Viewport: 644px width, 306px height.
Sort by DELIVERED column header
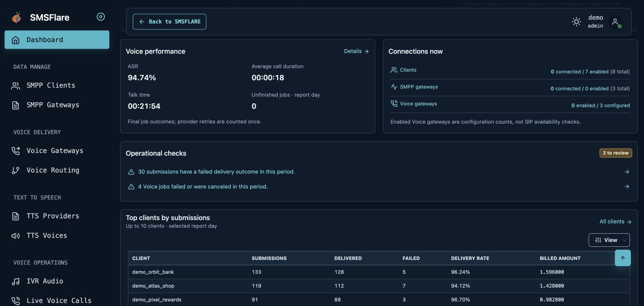coord(348,258)
